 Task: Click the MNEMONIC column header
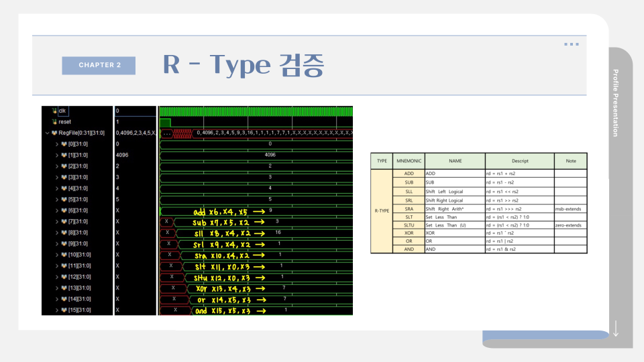[409, 161]
